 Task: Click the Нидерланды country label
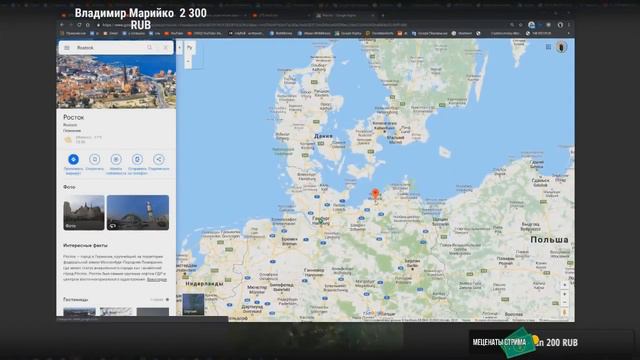pyautogui.click(x=204, y=283)
